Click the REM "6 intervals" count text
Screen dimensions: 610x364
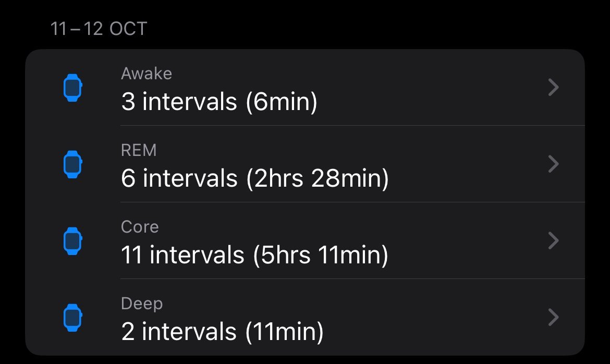click(x=179, y=179)
